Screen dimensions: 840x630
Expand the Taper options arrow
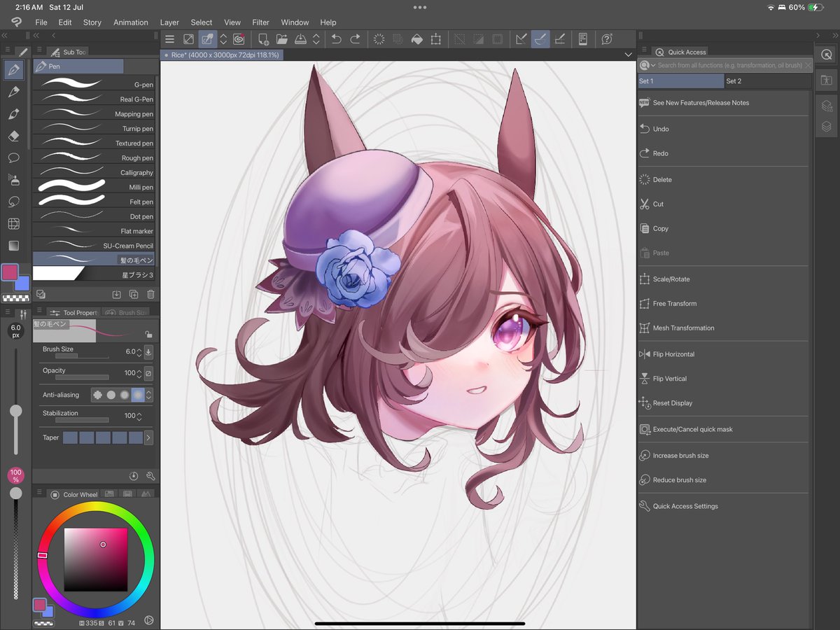click(x=148, y=437)
